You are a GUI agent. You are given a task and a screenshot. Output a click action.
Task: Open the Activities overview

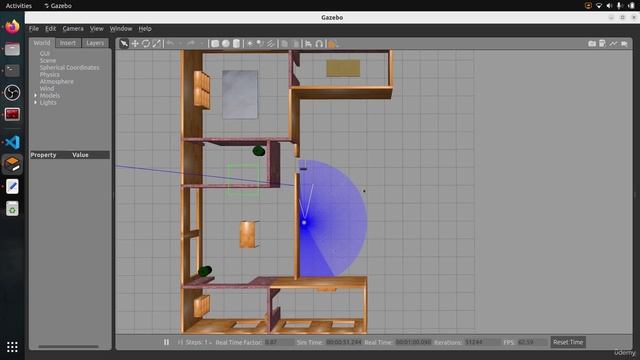18,6
